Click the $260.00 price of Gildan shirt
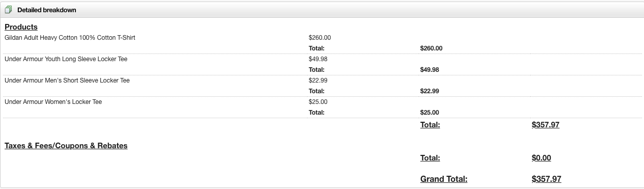Image resolution: width=644 pixels, height=189 pixels. 319,38
